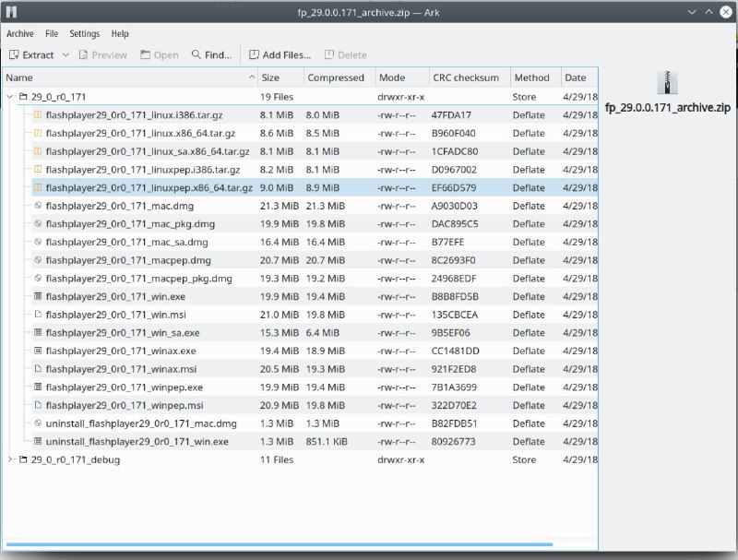Screen dimensions: 738x560
Task: Click the archive zip preview thumbnail
Action: point(667,82)
